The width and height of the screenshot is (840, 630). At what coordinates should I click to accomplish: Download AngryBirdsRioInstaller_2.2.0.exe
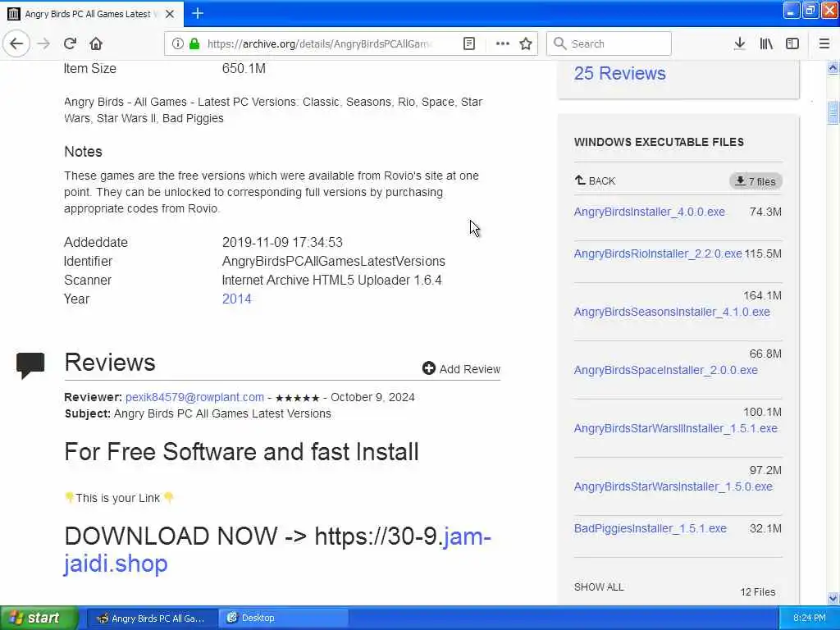tap(658, 253)
